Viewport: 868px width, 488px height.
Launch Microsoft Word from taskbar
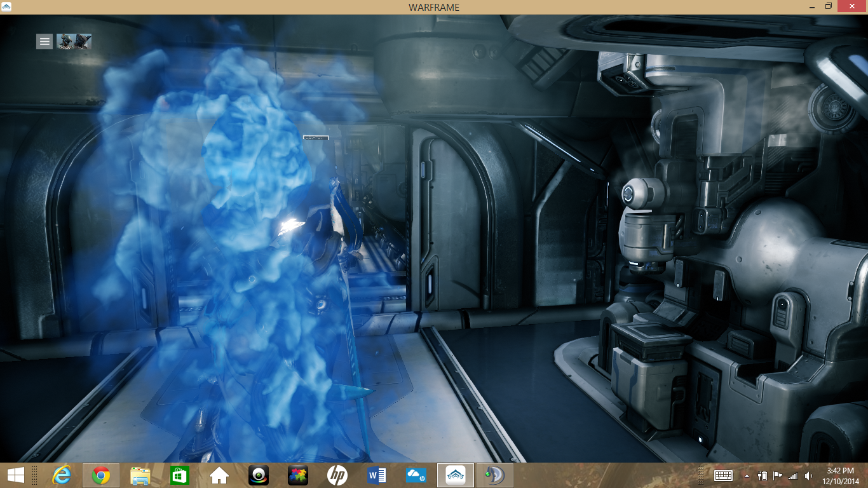(377, 475)
